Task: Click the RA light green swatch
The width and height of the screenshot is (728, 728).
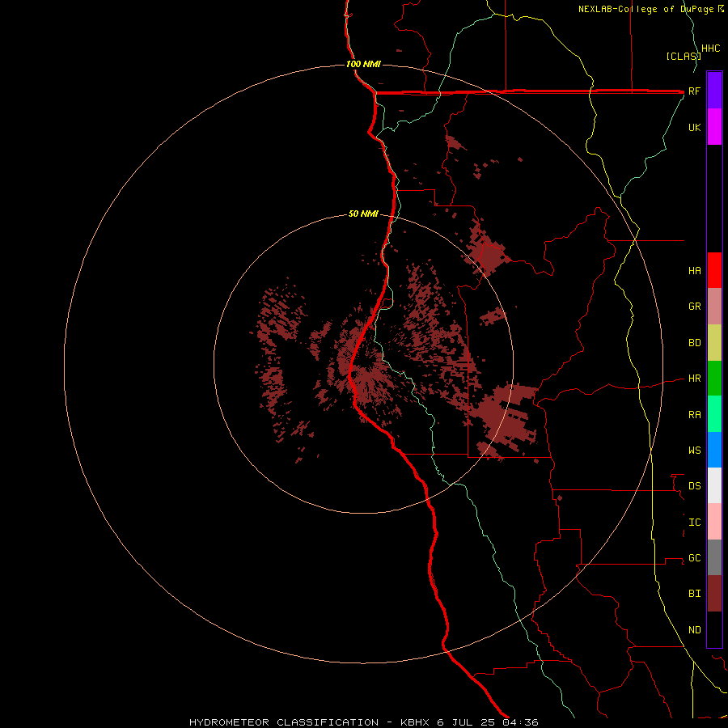Action: pyautogui.click(x=714, y=414)
